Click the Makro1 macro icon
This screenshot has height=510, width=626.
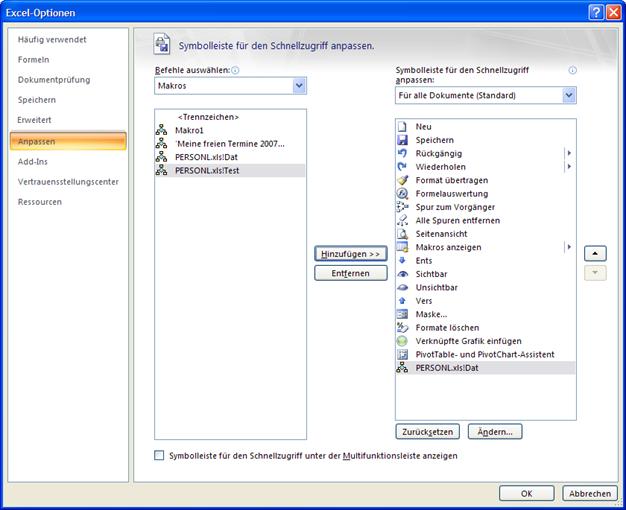tap(163, 130)
